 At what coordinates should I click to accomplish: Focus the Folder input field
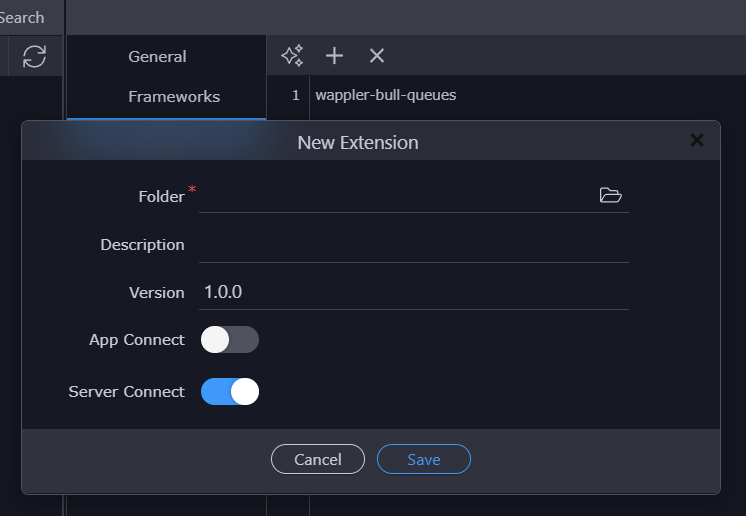click(x=397, y=196)
